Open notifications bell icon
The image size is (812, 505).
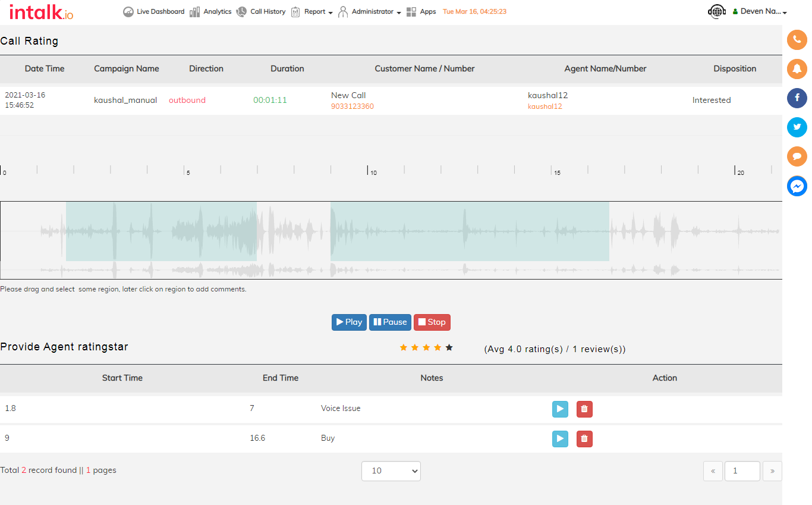797,69
